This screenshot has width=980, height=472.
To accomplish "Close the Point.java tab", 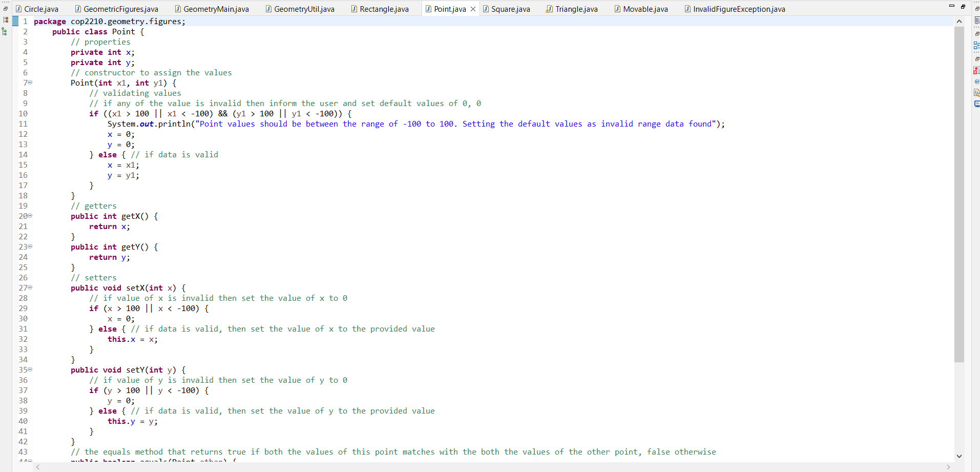I will [473, 9].
